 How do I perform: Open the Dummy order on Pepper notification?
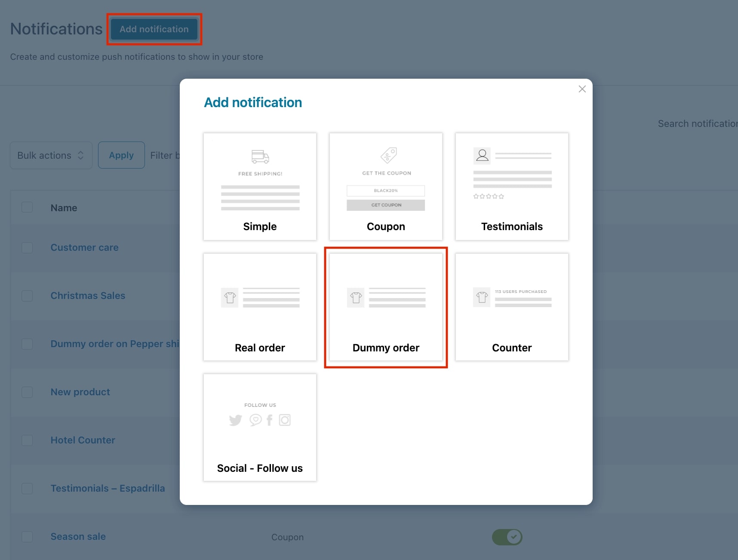[115, 344]
